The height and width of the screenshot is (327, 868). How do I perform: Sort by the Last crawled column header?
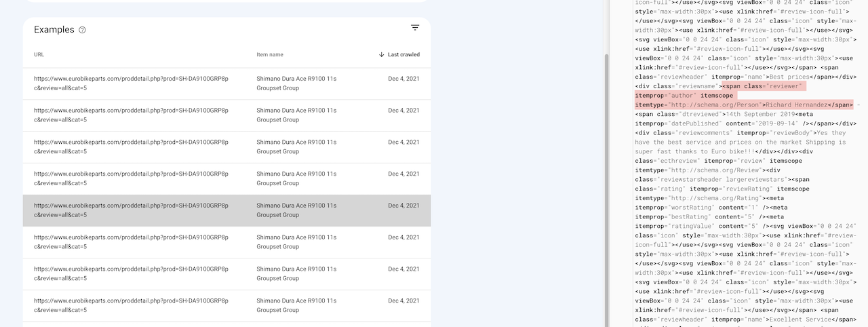point(403,55)
